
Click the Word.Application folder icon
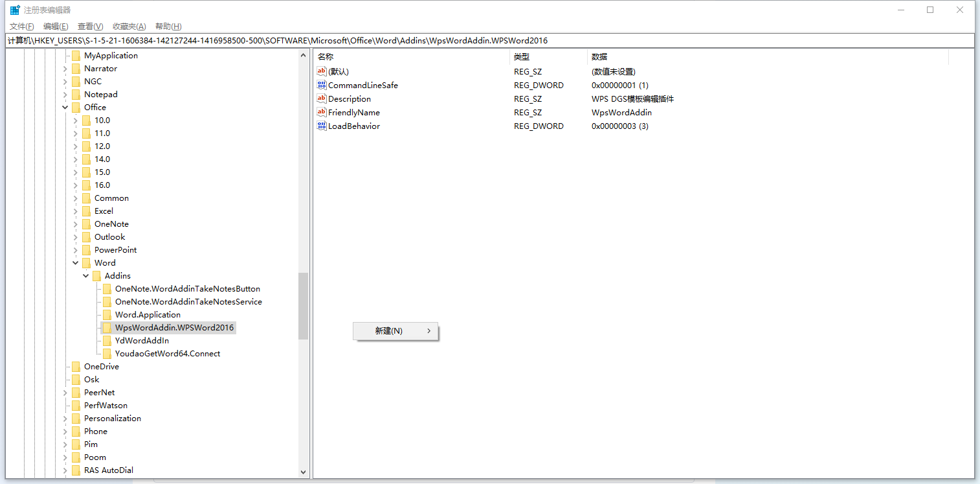click(x=107, y=315)
